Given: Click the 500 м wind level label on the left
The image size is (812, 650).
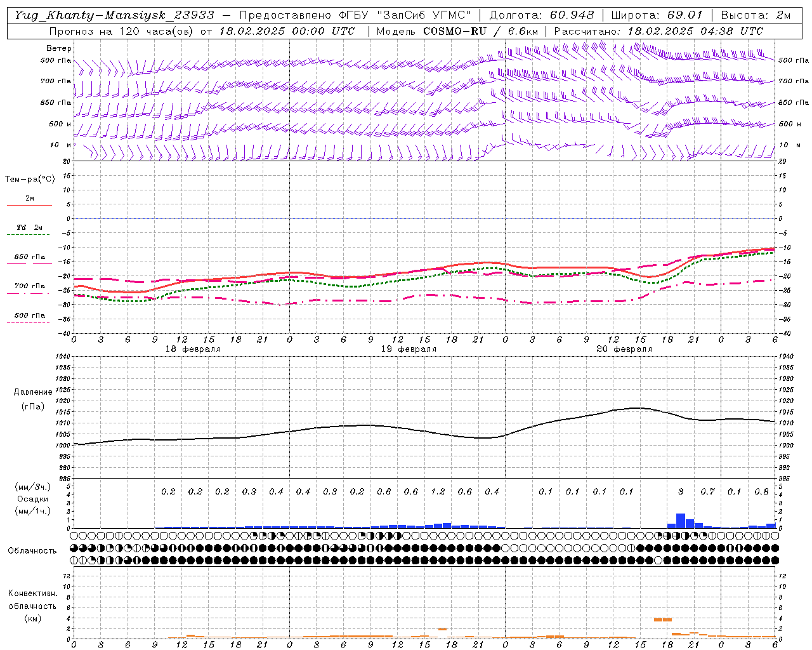Looking at the screenshot, I should (x=60, y=124).
